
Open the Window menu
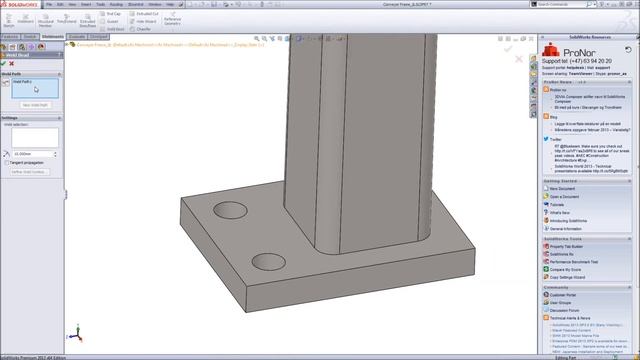coord(155,4)
